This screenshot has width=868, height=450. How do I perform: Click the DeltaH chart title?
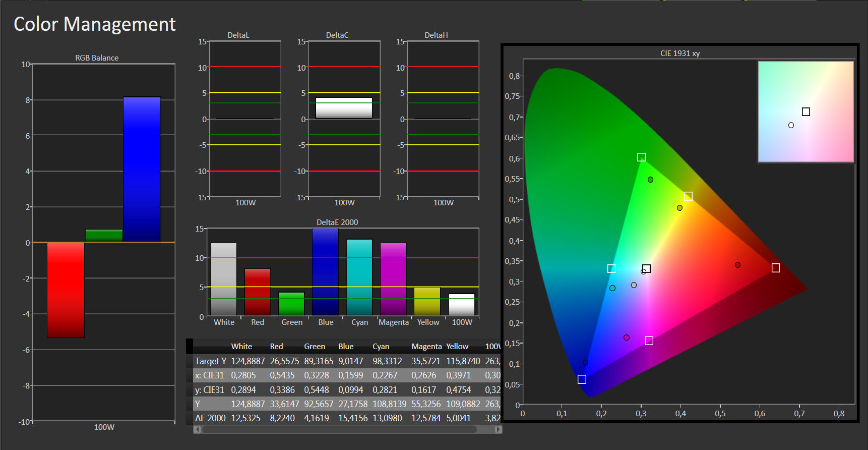click(x=436, y=35)
